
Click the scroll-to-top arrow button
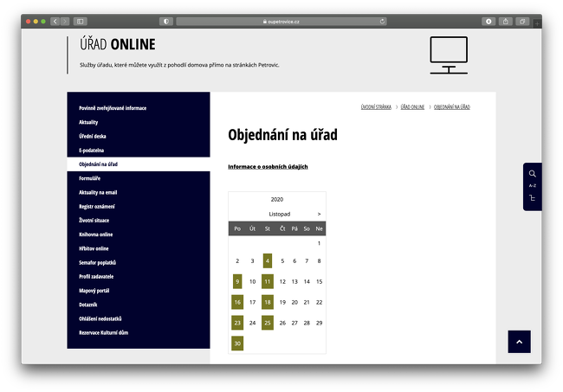(x=520, y=342)
